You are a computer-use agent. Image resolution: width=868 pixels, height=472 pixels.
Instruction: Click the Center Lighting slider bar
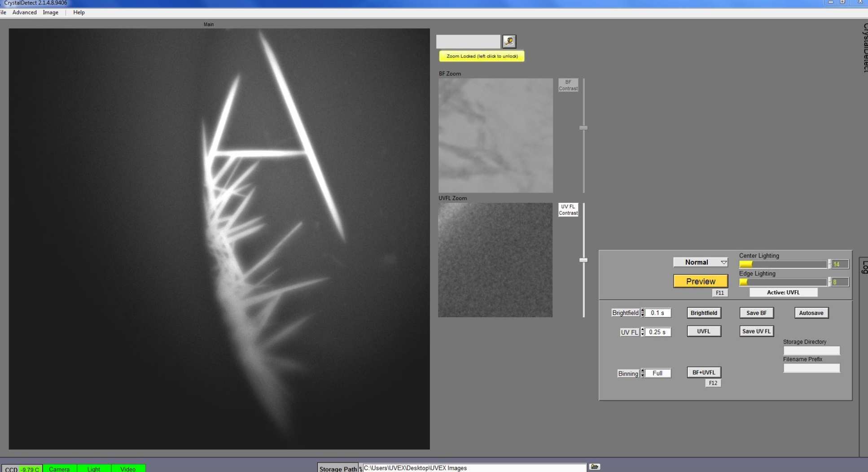point(783,264)
